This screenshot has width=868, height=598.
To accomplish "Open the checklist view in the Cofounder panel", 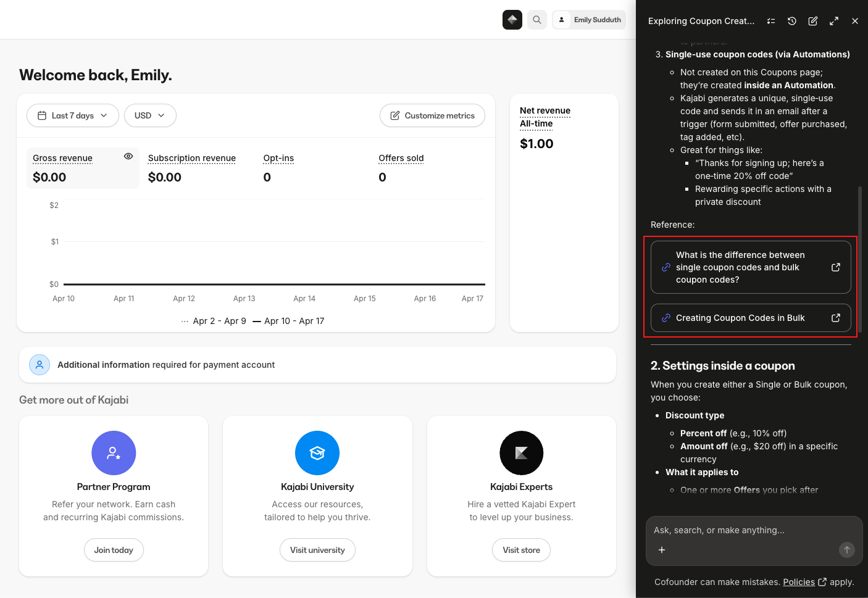I will point(771,20).
